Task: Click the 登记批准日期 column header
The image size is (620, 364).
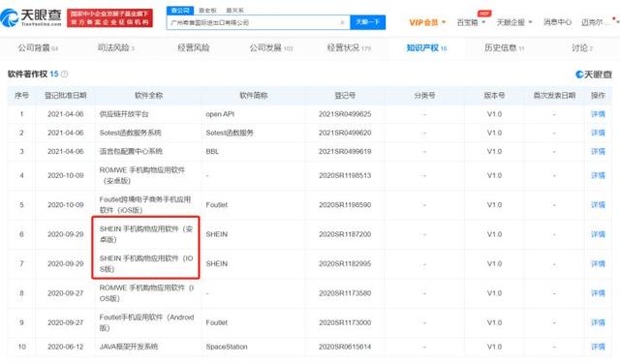Action: click(x=66, y=95)
